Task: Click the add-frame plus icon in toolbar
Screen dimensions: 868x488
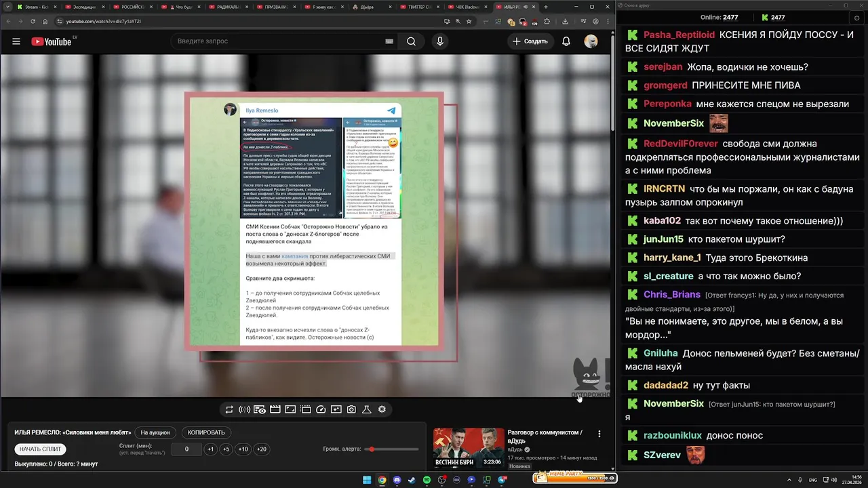Action: point(336,409)
